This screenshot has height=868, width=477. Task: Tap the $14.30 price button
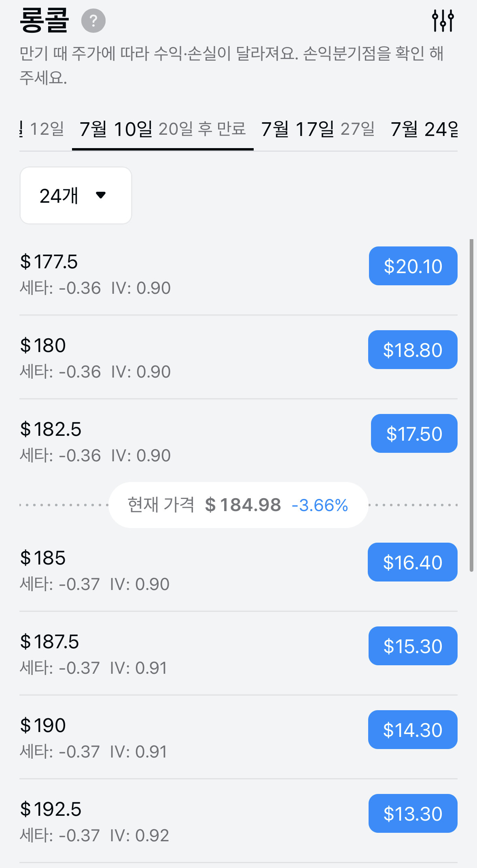click(413, 730)
